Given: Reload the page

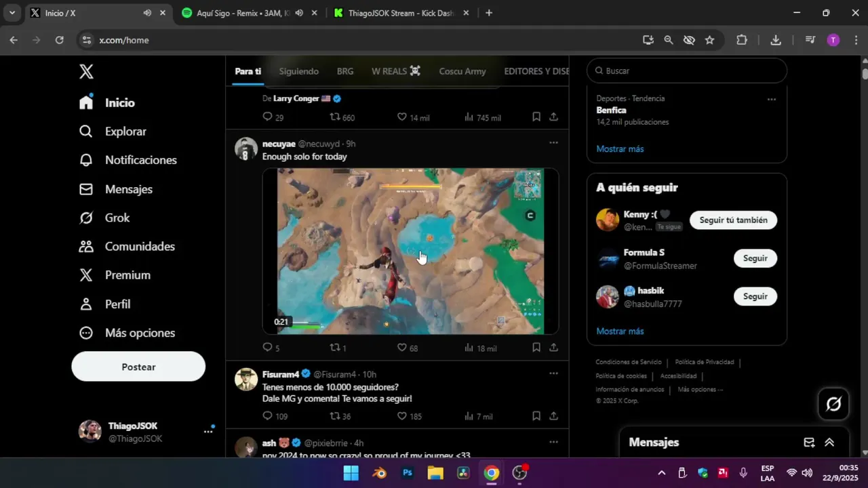Looking at the screenshot, I should 60,40.
